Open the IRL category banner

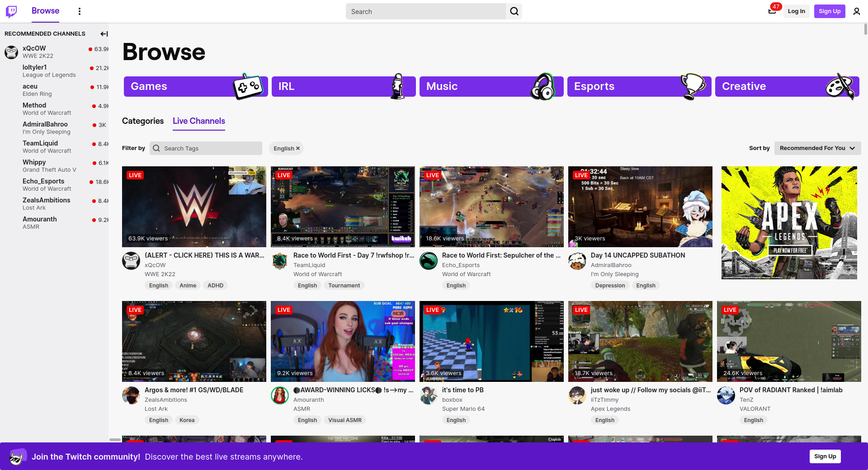344,86
